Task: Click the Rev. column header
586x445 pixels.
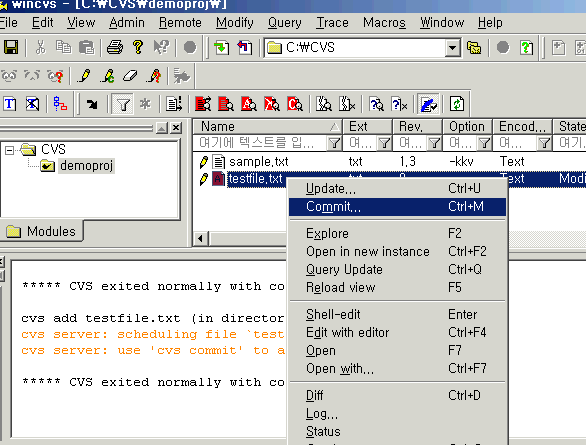Action: 417,127
